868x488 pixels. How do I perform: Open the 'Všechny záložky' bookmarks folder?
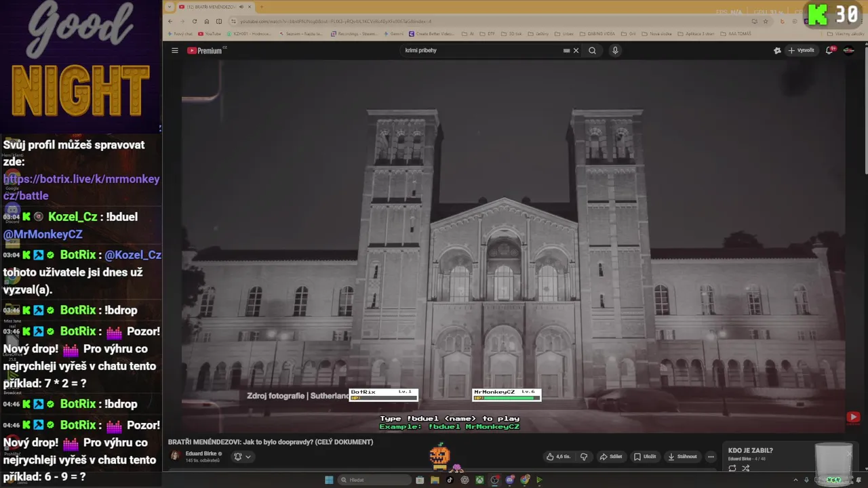coord(846,34)
